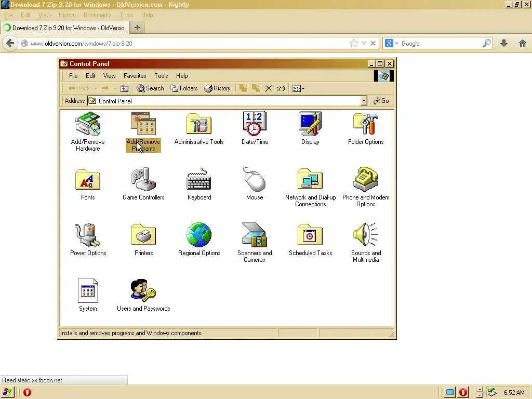Click the Search toolbar button
The image size is (532, 399).
[150, 88]
